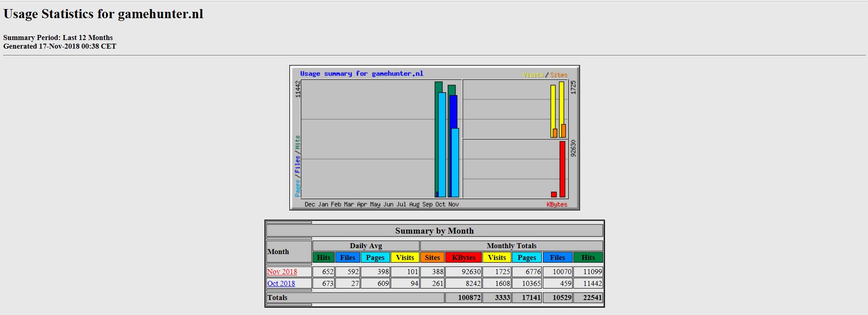868x315 pixels.
Task: Click the graph title 'Usage summary for gamehunter.nl'
Action: pyautogui.click(x=362, y=74)
